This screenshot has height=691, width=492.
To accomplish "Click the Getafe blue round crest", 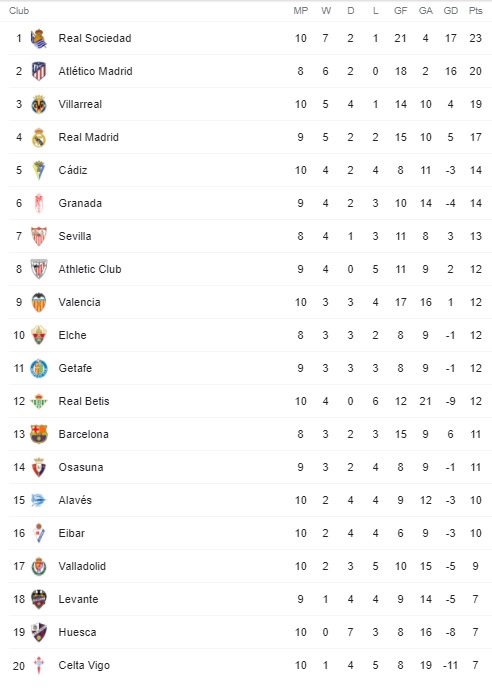I will pos(38,368).
